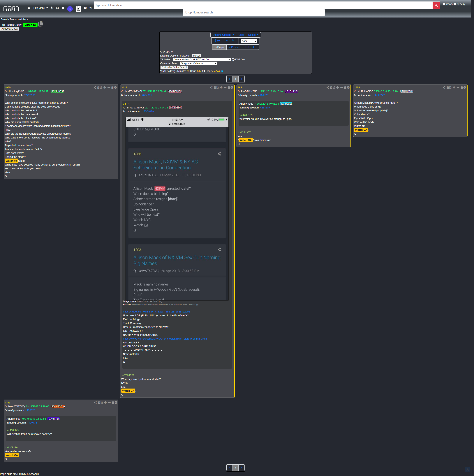Click the ID: 41b857 badge
Viewport: 474px width, 476px height.
click(x=57, y=91)
